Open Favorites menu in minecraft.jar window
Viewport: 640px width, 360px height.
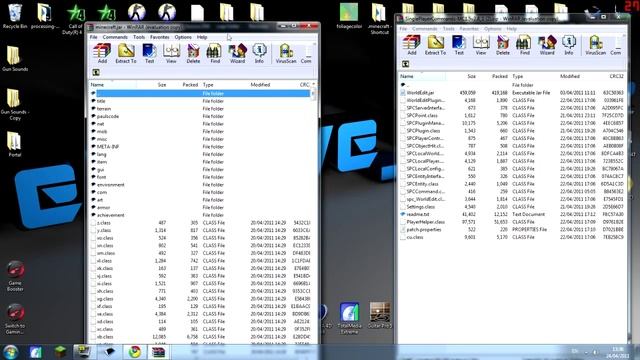(160, 37)
